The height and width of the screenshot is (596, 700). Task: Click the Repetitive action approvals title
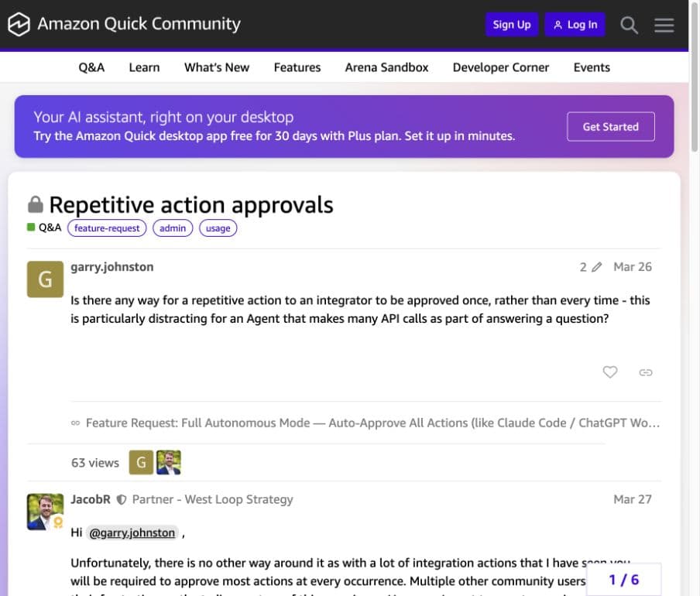(191, 205)
